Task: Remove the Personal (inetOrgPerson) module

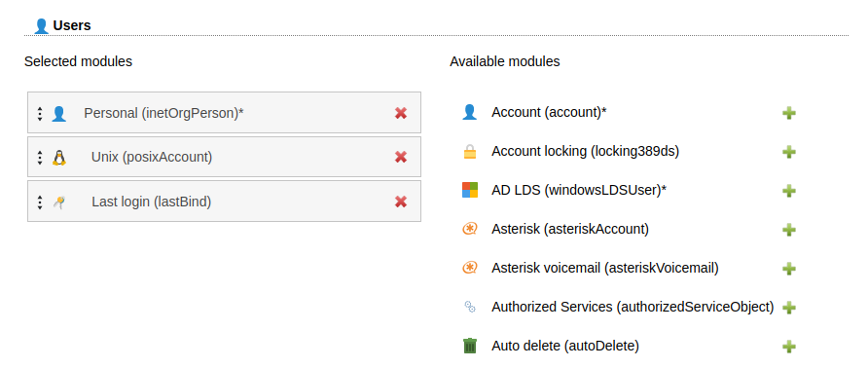Action: [401, 113]
